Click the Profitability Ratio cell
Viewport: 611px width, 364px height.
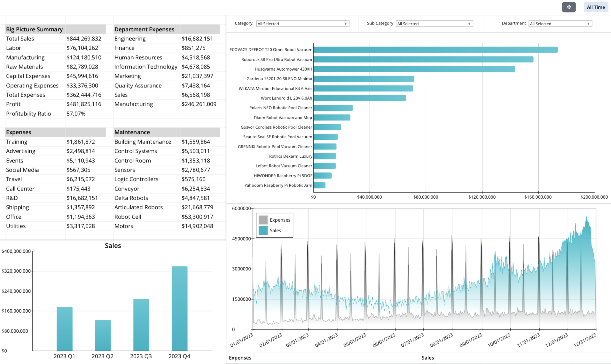coord(28,114)
